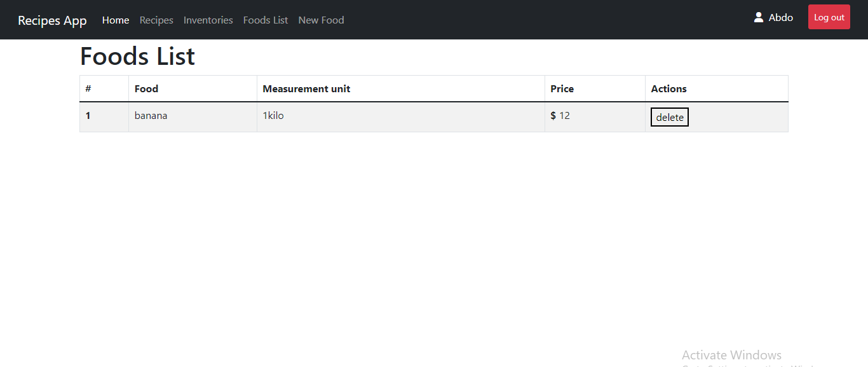Click the Recipes App brand logo
The width and height of the screenshot is (868, 367).
(x=52, y=20)
